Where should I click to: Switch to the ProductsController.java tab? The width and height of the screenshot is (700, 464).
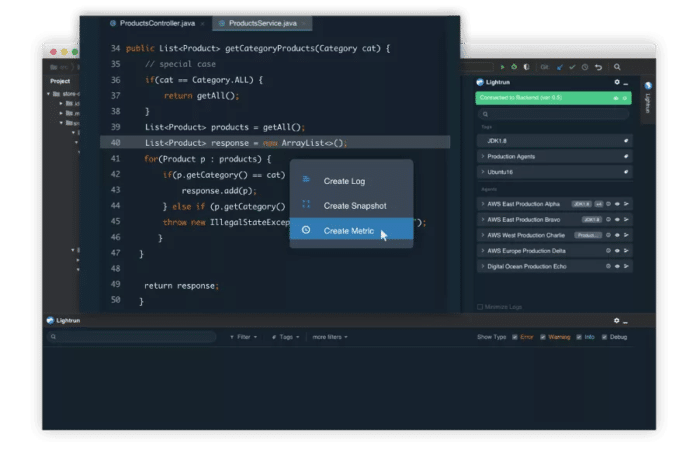click(x=157, y=23)
